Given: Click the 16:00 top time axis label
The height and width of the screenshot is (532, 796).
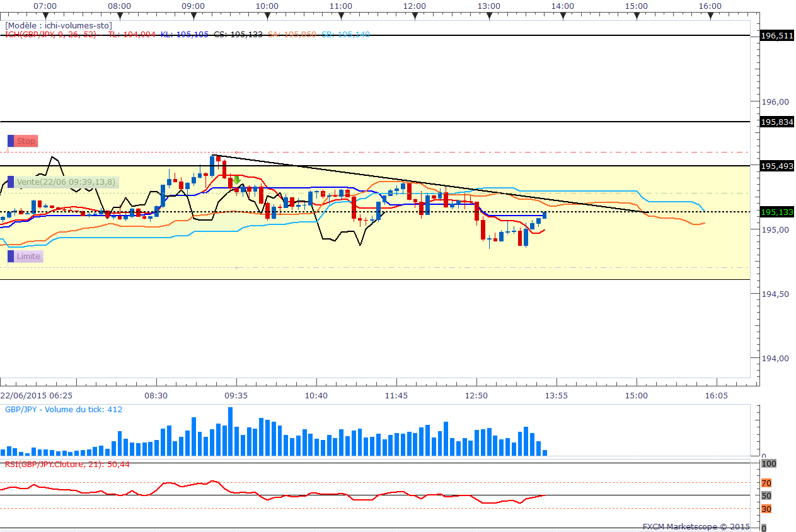Looking at the screenshot, I should tap(710, 6).
